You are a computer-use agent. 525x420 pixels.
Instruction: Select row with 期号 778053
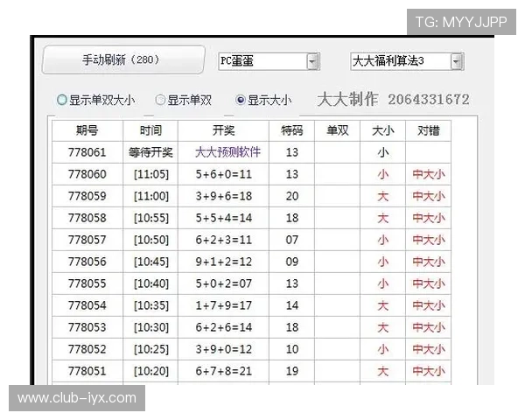click(251, 327)
